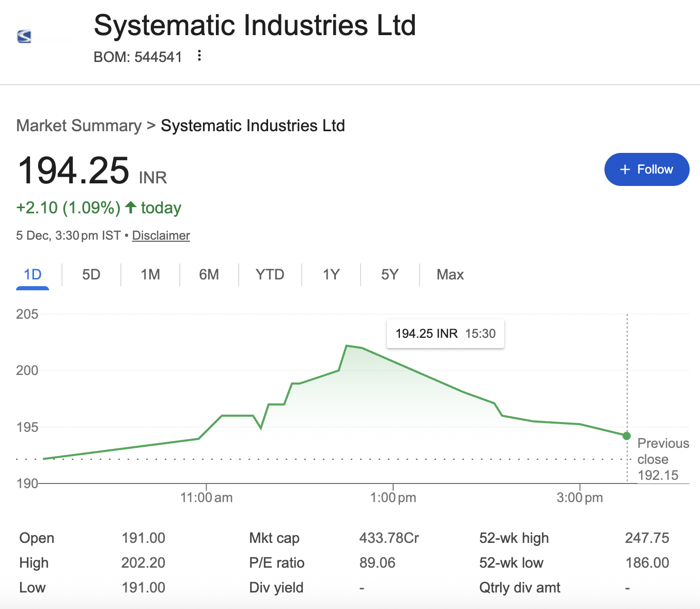Switch to the 5D chart range
This screenshot has height=609, width=700.
pyautogui.click(x=91, y=274)
